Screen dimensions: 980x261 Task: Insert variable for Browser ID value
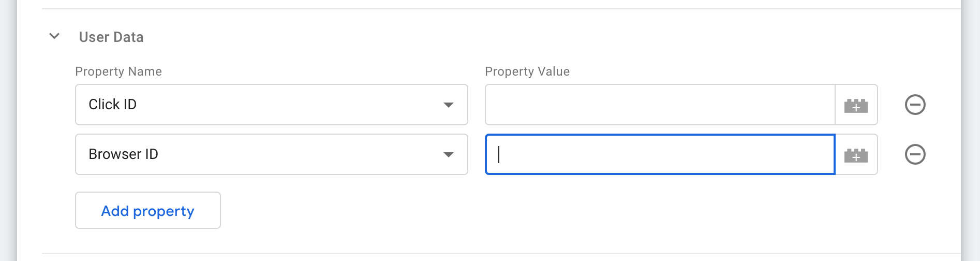click(856, 155)
